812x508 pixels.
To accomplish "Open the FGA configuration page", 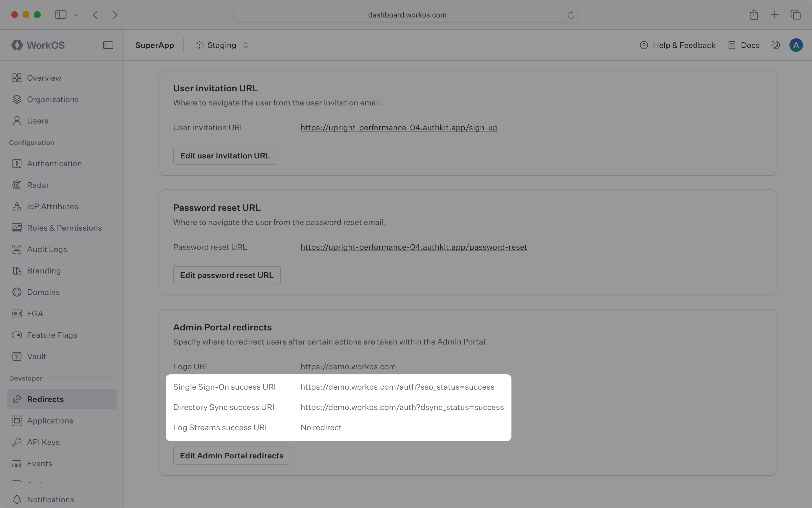I will [x=35, y=313].
